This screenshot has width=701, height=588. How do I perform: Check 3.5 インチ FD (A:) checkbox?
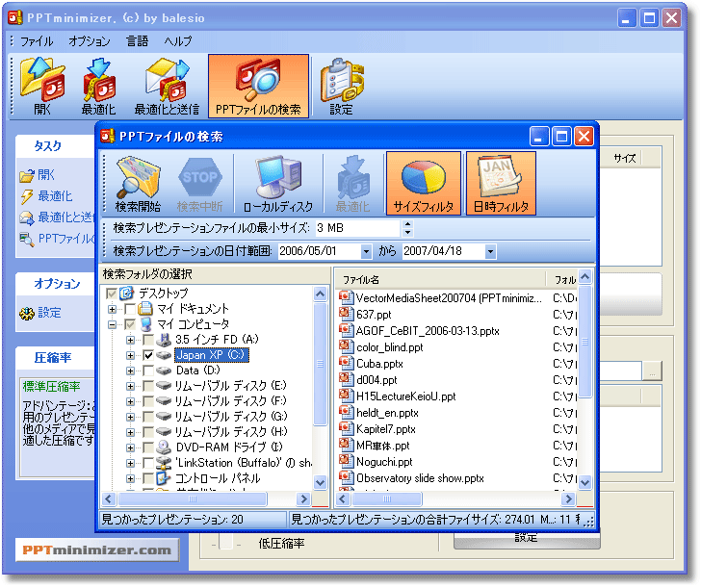point(148,340)
